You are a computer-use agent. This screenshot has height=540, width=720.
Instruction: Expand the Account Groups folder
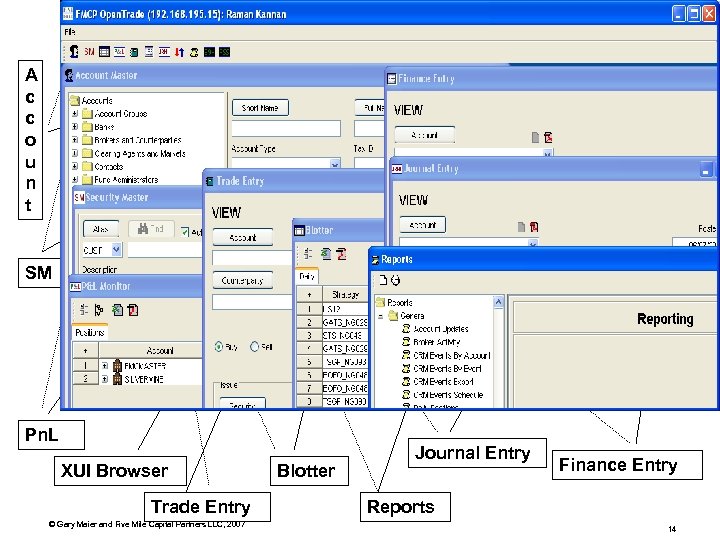click(x=75, y=113)
